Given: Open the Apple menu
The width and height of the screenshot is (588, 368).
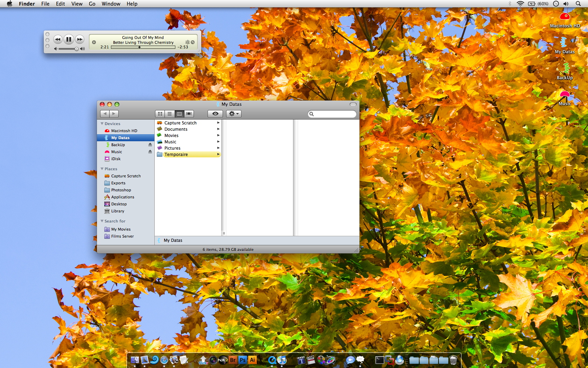Looking at the screenshot, I should 9,4.
